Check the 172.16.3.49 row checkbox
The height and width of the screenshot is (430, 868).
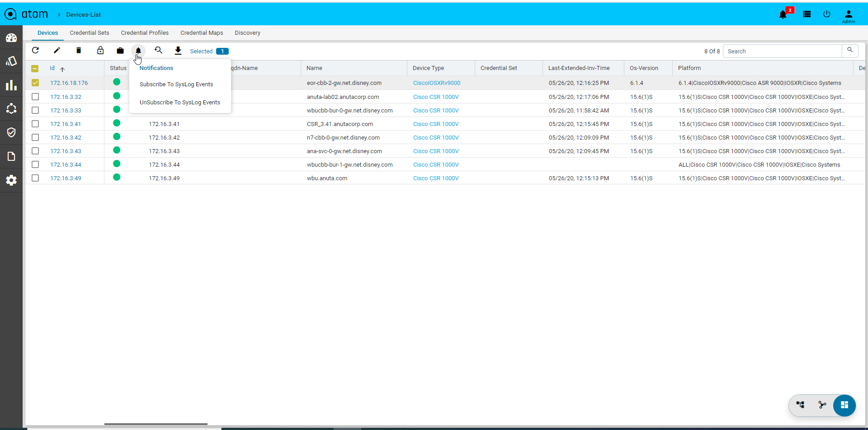click(x=35, y=178)
